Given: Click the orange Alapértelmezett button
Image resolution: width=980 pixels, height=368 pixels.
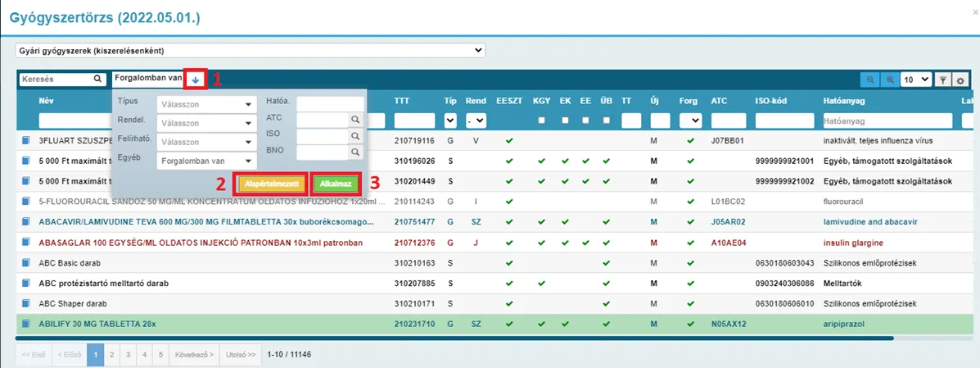Looking at the screenshot, I should click(x=272, y=184).
